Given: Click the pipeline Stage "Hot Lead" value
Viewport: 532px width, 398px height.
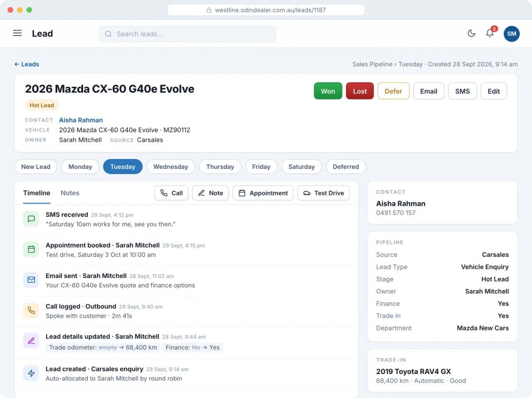Looking at the screenshot, I should pos(495,279).
